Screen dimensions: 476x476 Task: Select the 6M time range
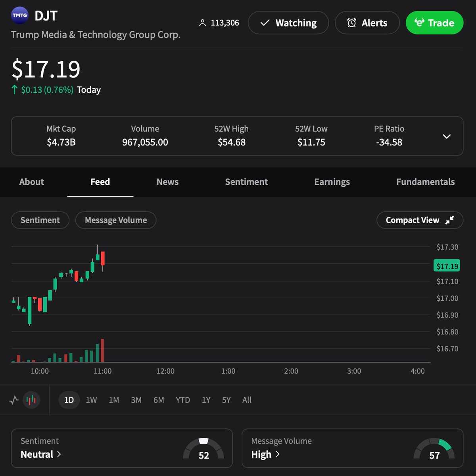159,400
